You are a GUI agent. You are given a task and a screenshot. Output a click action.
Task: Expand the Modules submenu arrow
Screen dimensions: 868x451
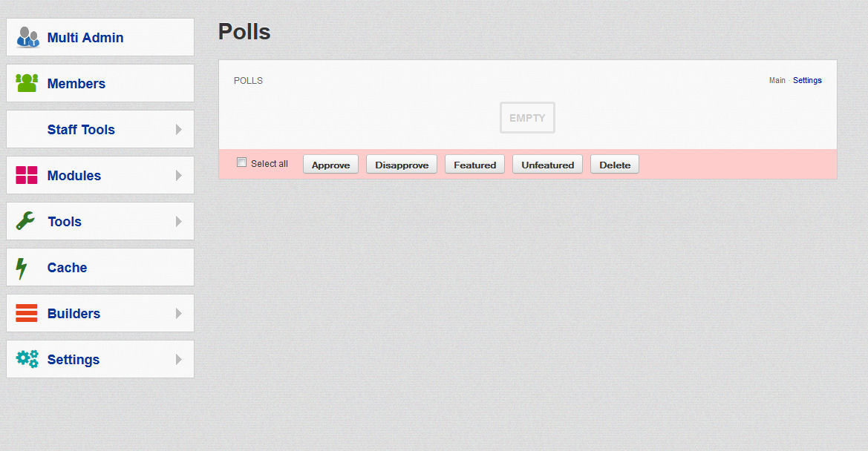coord(178,176)
